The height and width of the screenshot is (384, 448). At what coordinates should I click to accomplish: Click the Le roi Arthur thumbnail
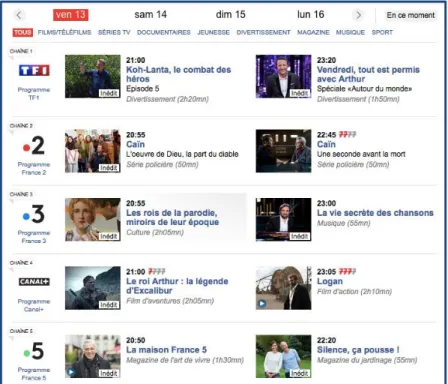(x=93, y=288)
